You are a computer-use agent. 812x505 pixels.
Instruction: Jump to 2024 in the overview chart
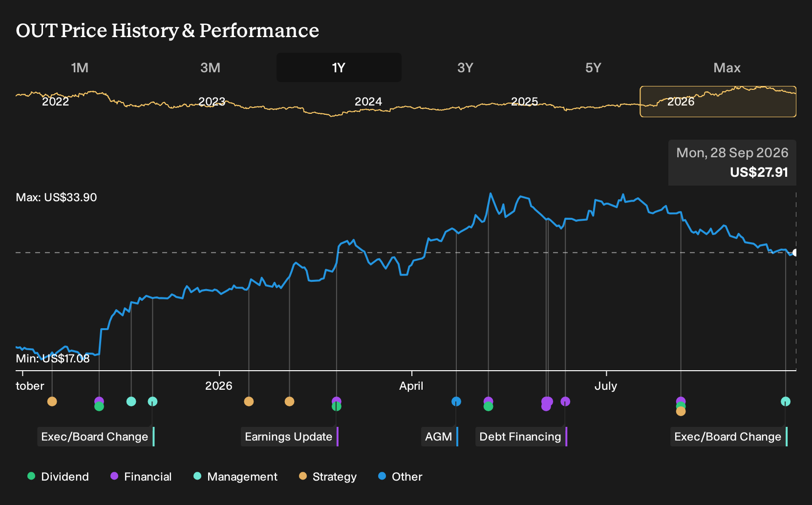coord(368,102)
